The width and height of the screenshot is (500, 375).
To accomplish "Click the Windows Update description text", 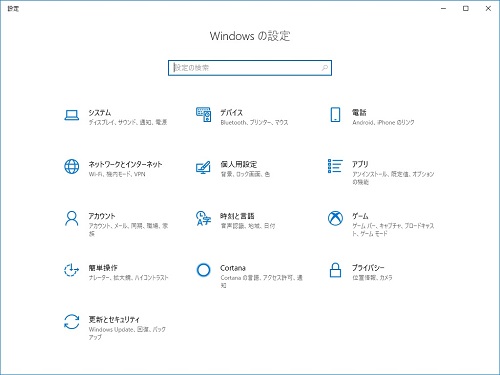I will 127,333.
